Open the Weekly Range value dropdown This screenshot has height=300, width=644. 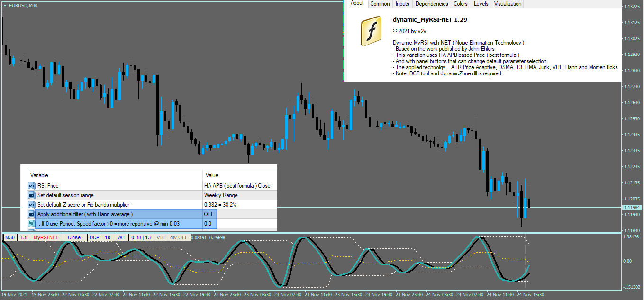239,195
